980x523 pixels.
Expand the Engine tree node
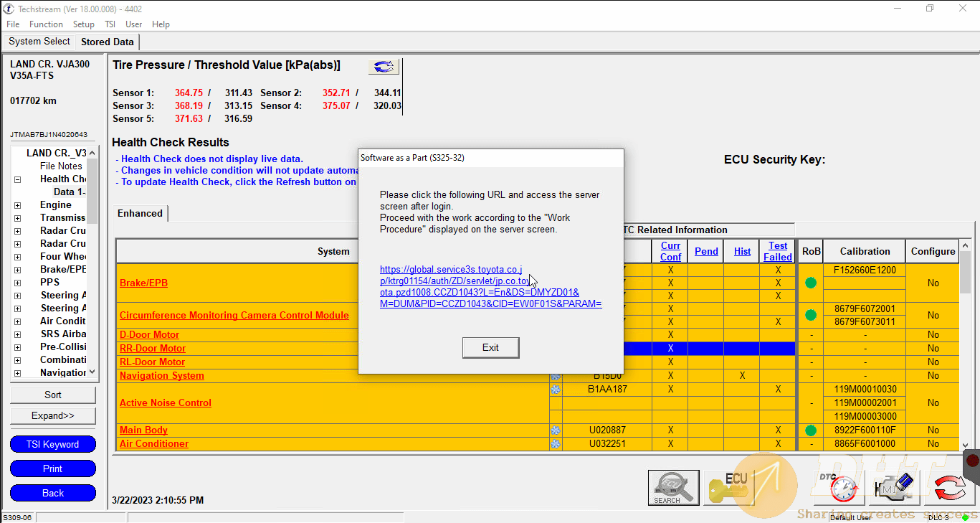point(16,204)
